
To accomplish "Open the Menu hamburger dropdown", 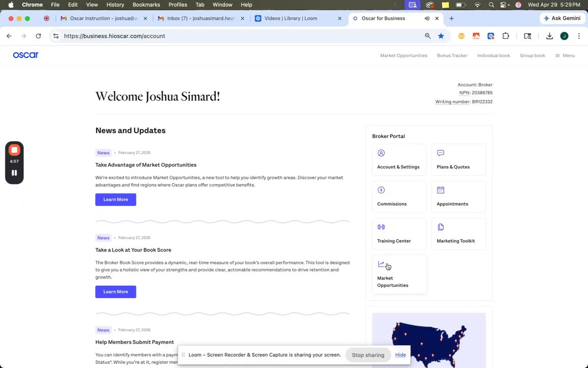I will 565,56.
